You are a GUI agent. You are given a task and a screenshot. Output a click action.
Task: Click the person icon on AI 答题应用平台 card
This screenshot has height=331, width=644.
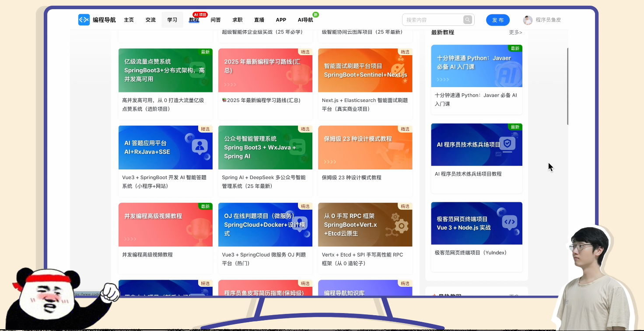[200, 147]
